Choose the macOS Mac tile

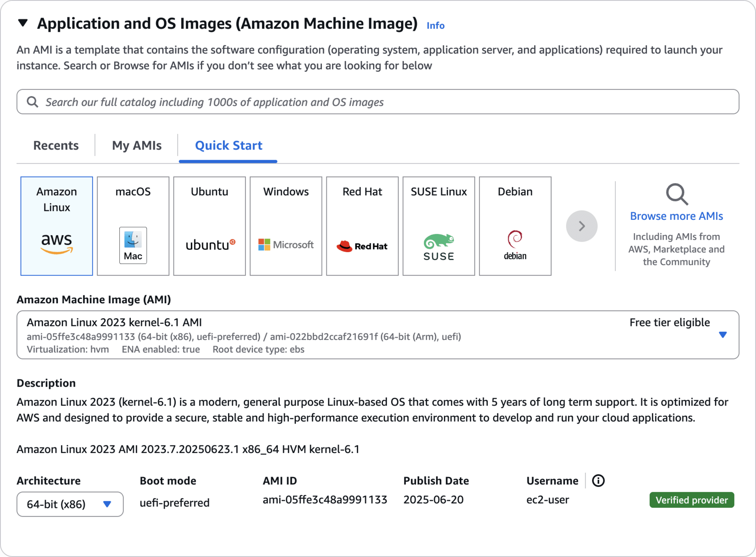(133, 226)
